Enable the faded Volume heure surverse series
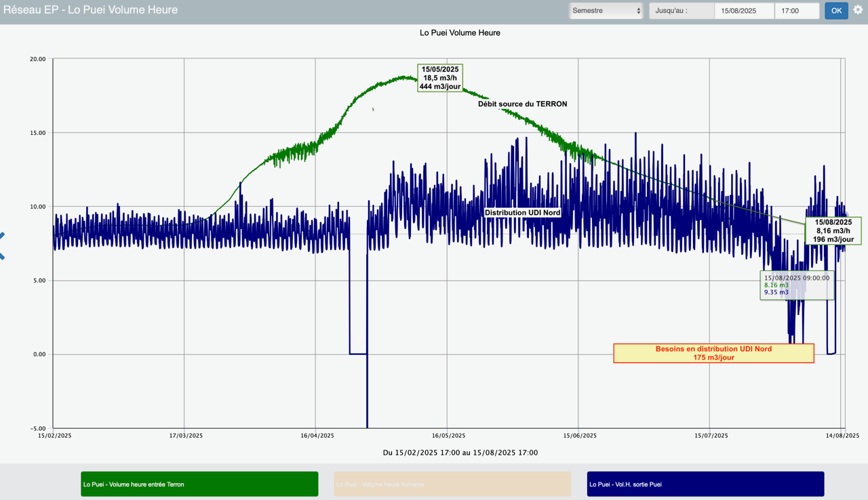The width and height of the screenshot is (868, 500). point(452,484)
